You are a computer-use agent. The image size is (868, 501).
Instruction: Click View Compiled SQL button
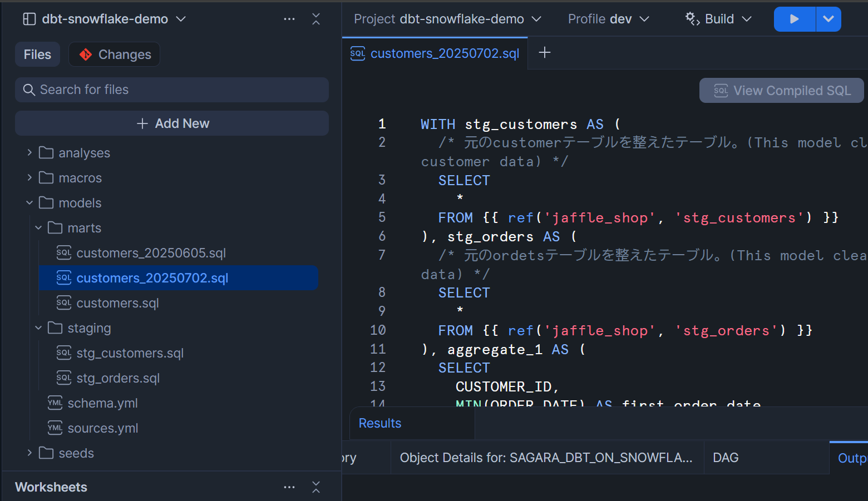coord(781,91)
